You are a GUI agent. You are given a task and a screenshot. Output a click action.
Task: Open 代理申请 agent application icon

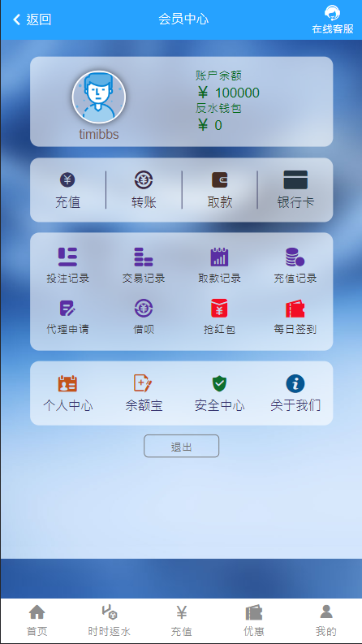coord(67,308)
